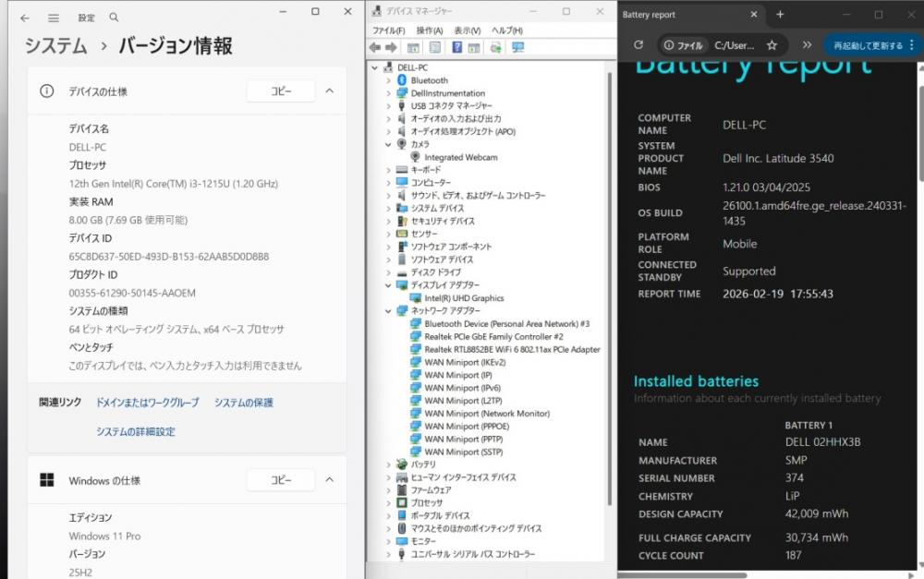Toggle action pane icon in Device Manager toolbar
Viewport: 924px width, 579px height.
474,48
